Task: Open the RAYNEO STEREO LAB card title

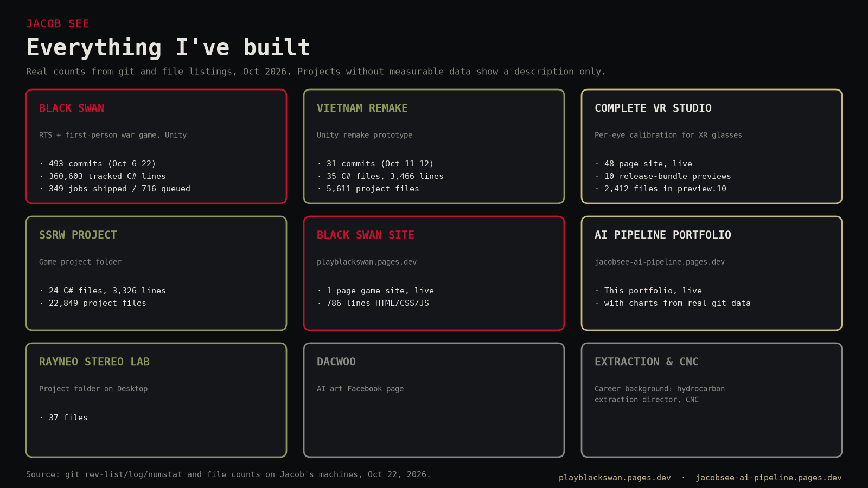Action: [94, 362]
